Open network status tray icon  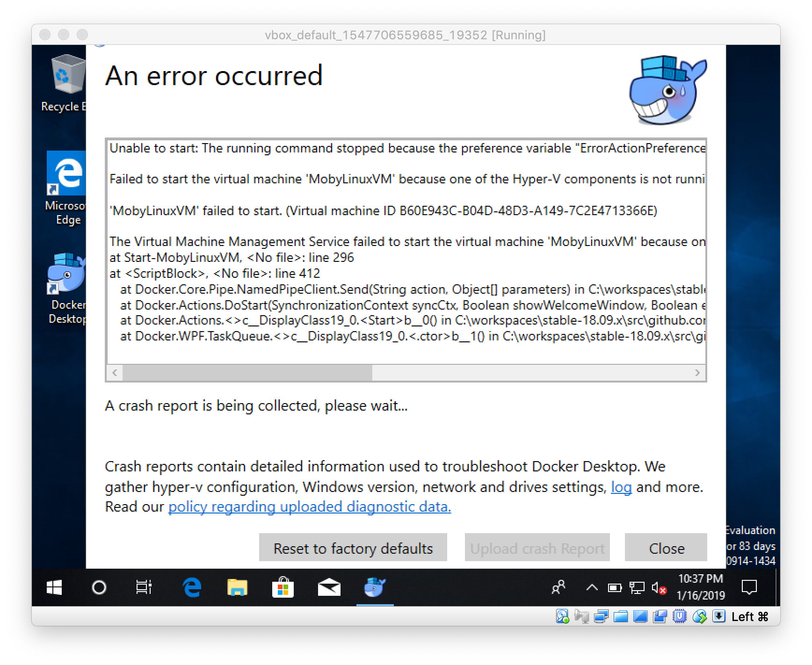637,588
